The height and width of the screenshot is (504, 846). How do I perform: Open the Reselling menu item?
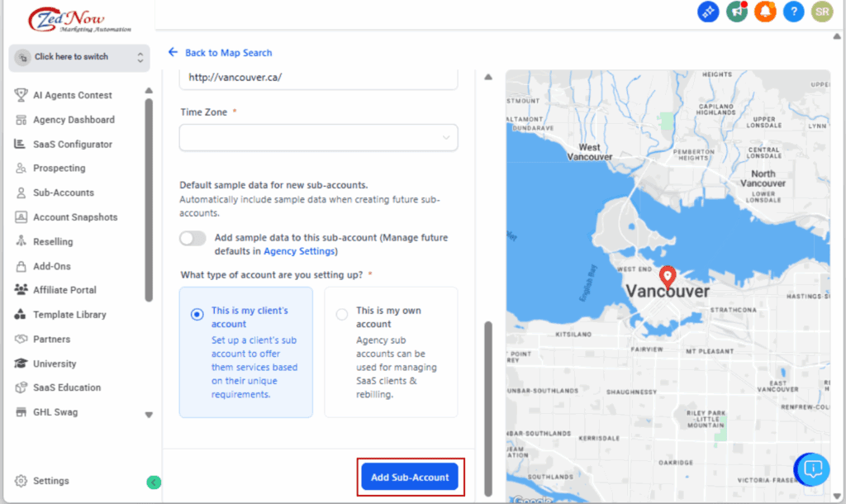(53, 242)
